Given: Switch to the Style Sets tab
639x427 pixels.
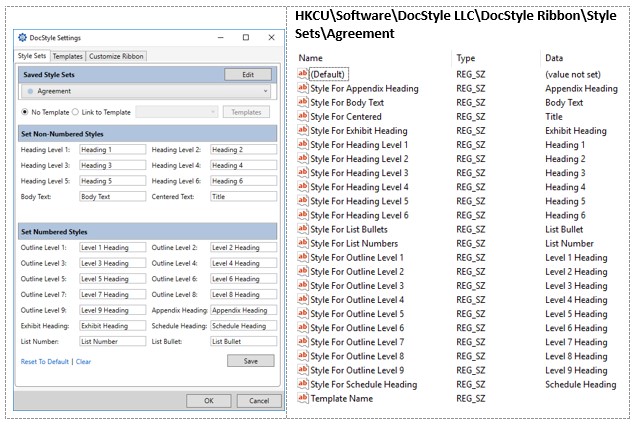Looking at the screenshot, I should point(32,56).
